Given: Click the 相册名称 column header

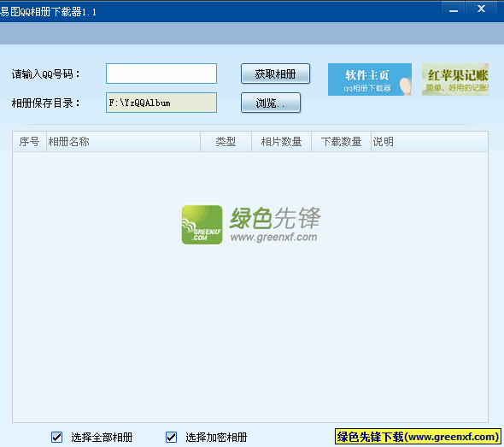Looking at the screenshot, I should (x=123, y=142).
